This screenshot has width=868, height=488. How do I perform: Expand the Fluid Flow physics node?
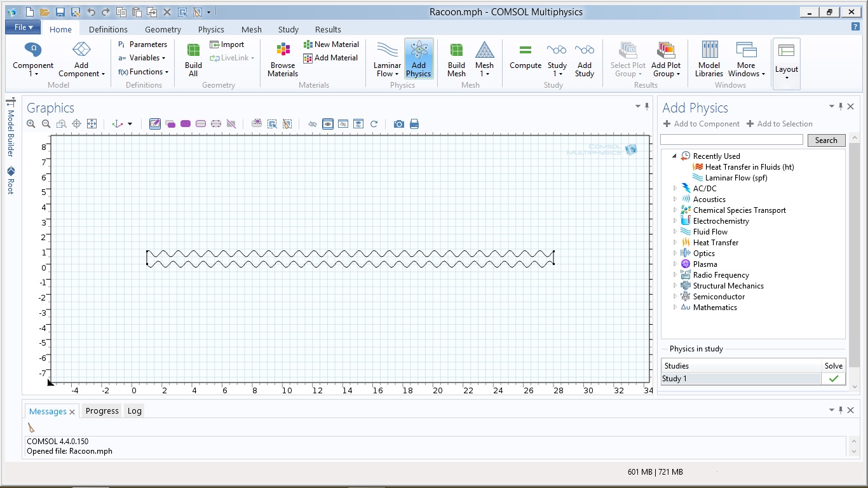(675, 232)
